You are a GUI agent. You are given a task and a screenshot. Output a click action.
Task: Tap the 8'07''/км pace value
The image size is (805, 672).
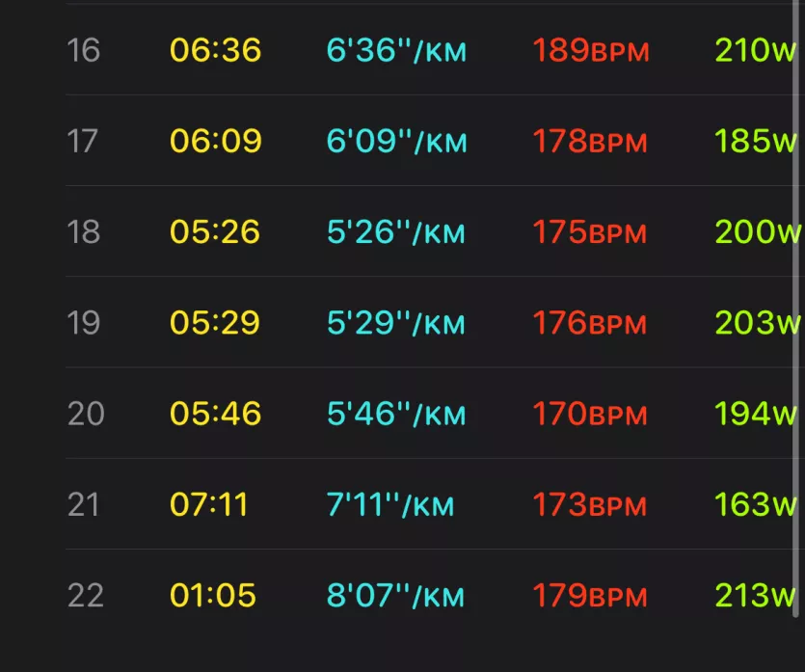(x=395, y=596)
